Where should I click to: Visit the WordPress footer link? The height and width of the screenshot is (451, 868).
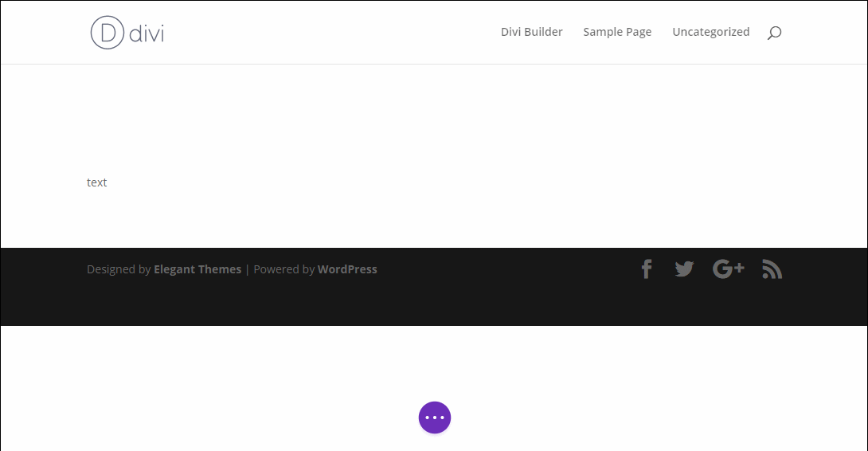(347, 269)
